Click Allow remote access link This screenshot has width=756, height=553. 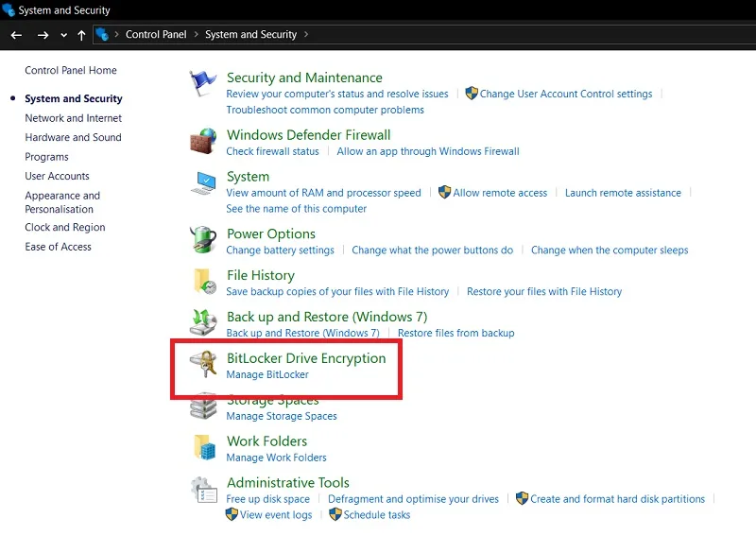click(500, 193)
